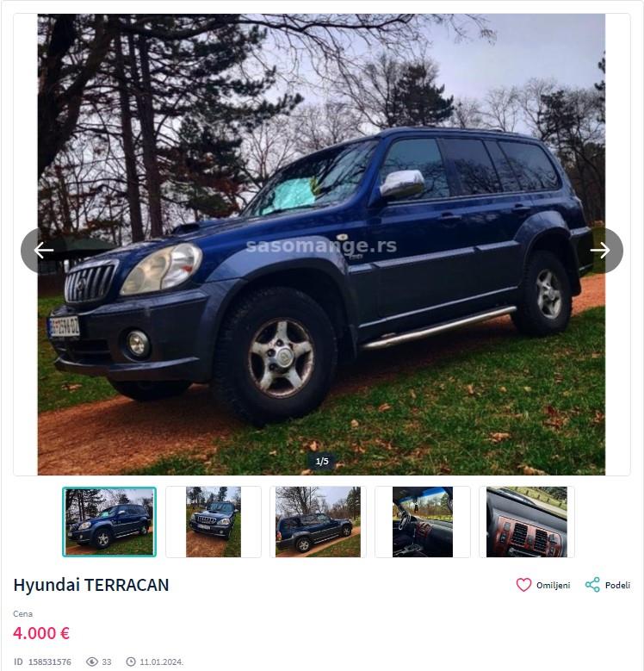Show the fourth thumbnail of interior cabin
Image resolution: width=644 pixels, height=671 pixels.
pyautogui.click(x=423, y=522)
